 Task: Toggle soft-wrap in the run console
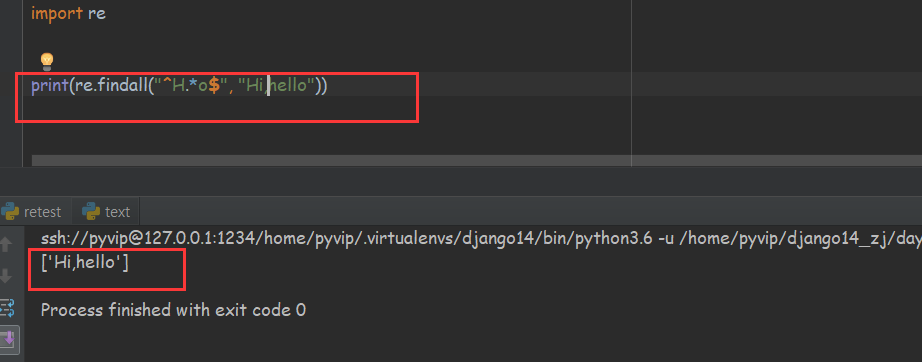(x=7, y=307)
